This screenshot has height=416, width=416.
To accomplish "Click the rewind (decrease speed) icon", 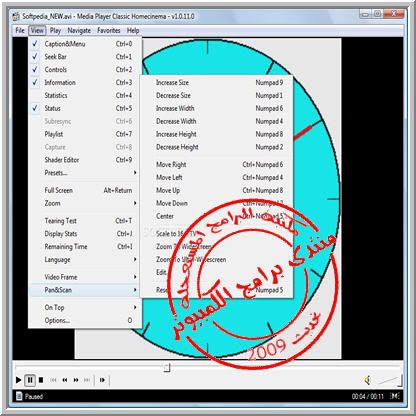I will [65, 380].
